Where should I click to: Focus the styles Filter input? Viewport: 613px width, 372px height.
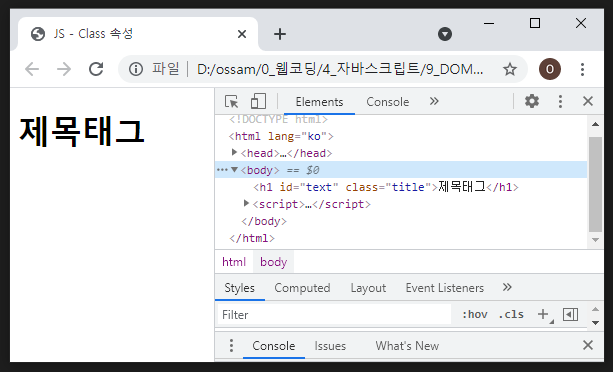click(334, 315)
